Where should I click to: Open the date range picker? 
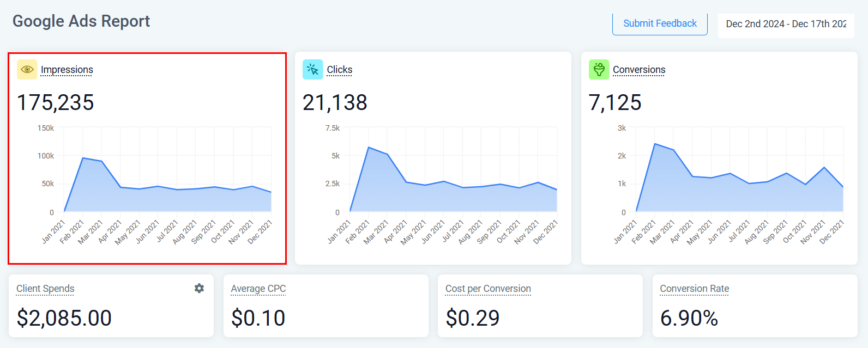pos(786,24)
